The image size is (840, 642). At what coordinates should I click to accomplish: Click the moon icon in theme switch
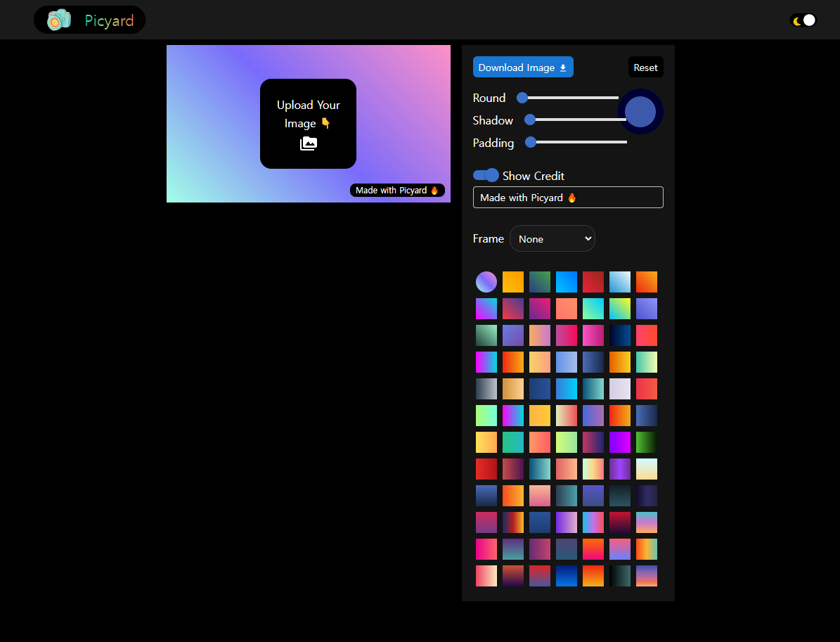click(797, 21)
